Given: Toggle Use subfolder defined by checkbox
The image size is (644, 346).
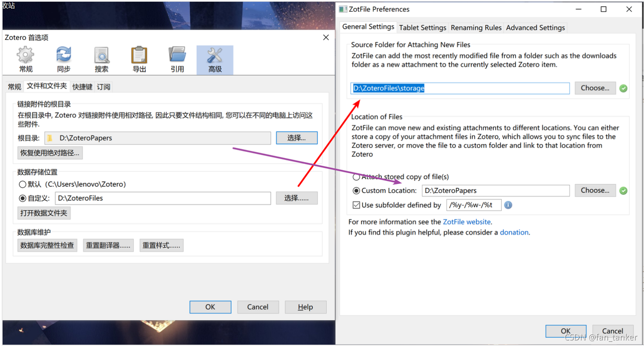Looking at the screenshot, I should pyautogui.click(x=356, y=205).
